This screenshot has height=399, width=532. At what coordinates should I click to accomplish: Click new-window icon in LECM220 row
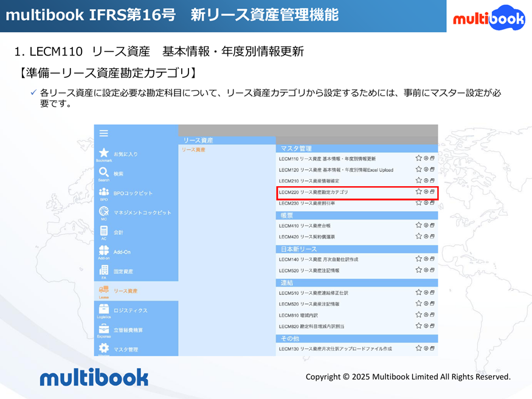click(x=432, y=192)
